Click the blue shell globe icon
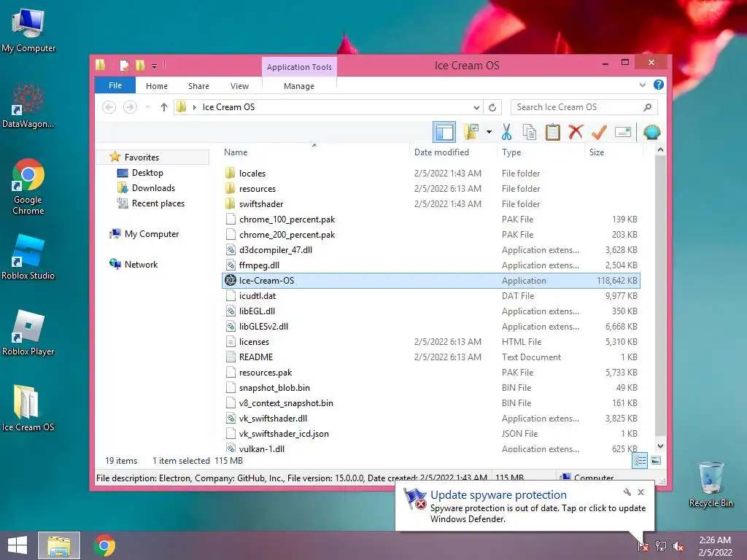The height and width of the screenshot is (560, 747). point(651,132)
